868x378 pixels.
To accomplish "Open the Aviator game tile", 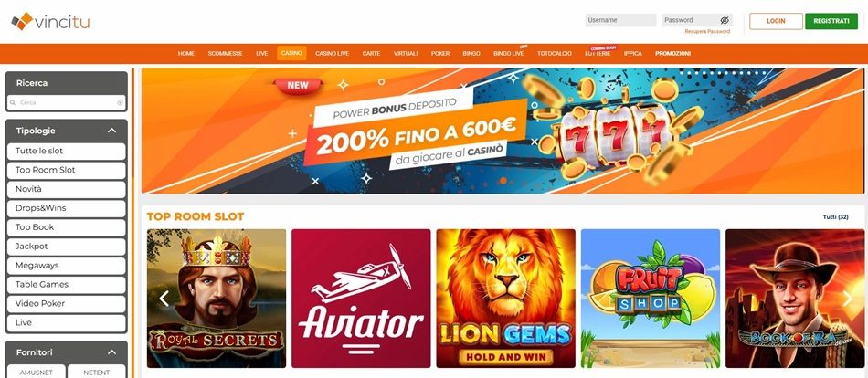I will coord(361,299).
